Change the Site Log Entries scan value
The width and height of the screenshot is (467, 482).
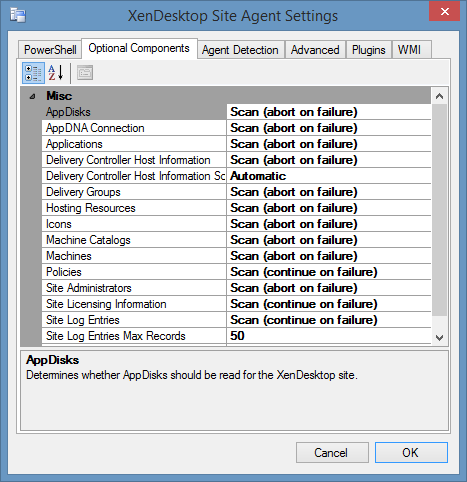(x=329, y=320)
